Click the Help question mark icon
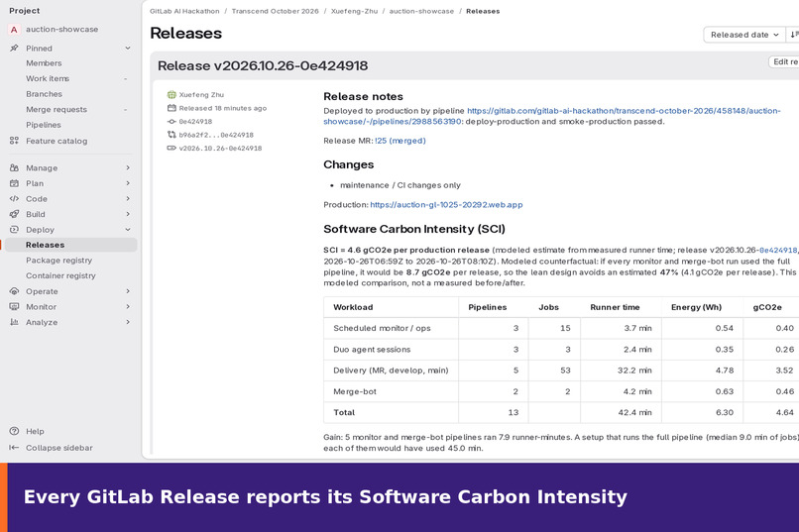 pos(14,431)
